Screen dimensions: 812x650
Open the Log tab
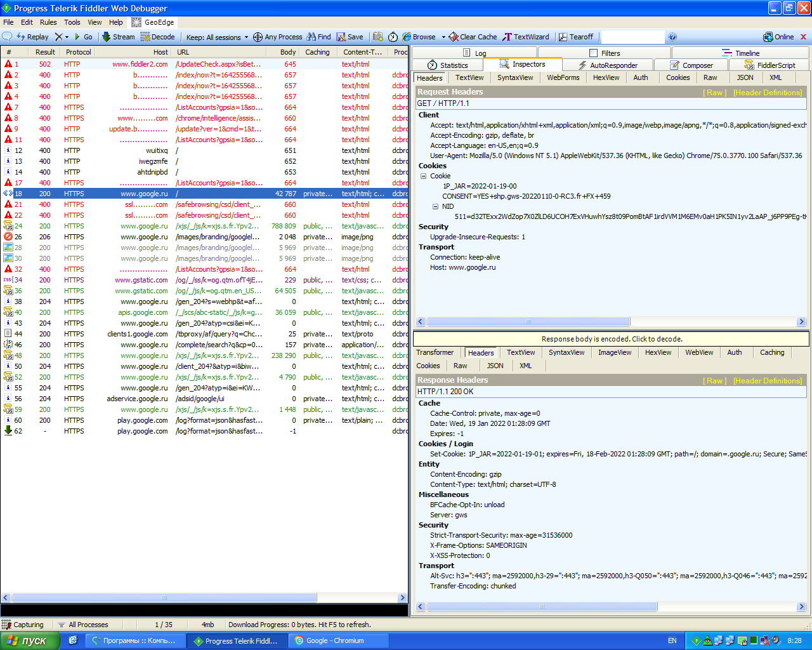(475, 53)
